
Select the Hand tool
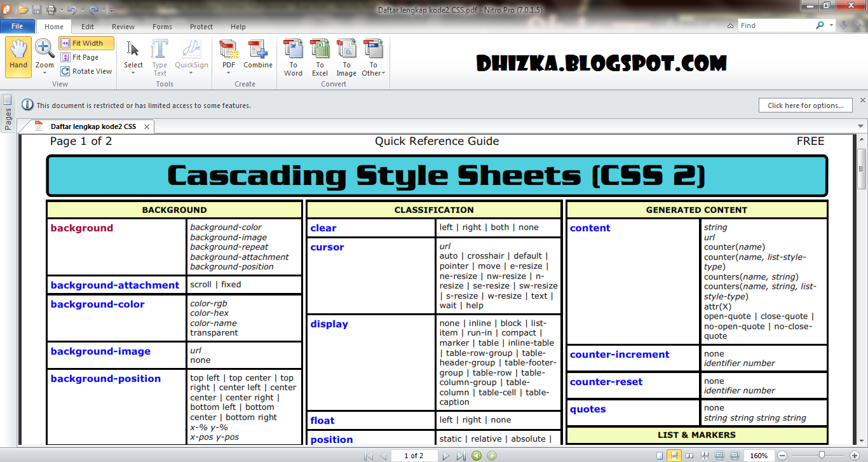coord(18,57)
